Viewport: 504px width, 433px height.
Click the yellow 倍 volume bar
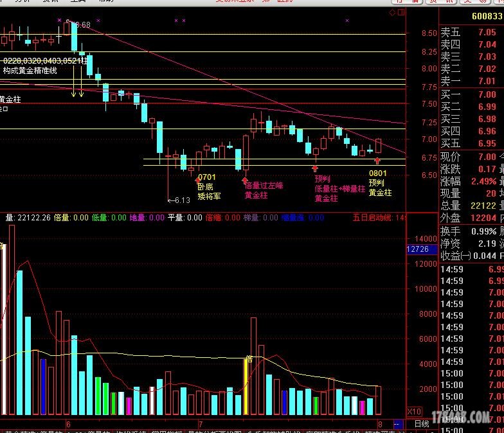246,387
